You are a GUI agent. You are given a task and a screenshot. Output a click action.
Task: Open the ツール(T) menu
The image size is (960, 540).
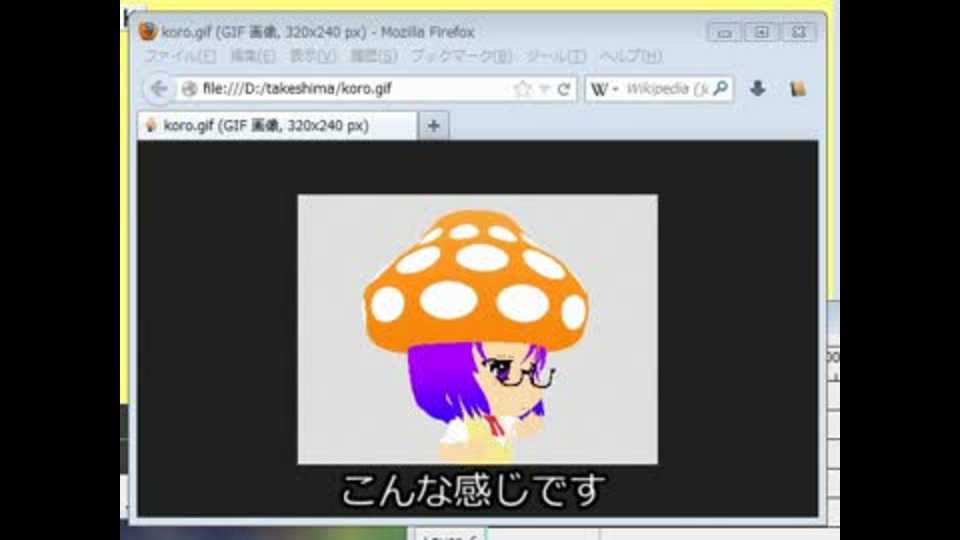pos(556,56)
